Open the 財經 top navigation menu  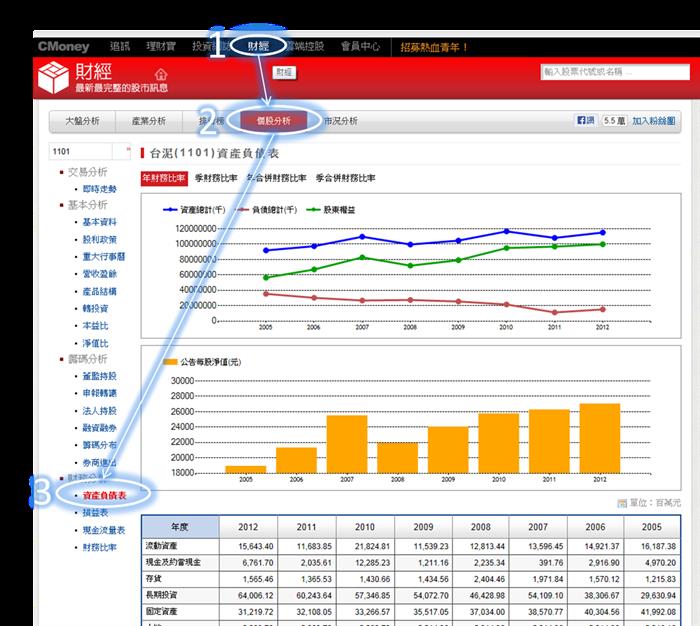tap(258, 46)
